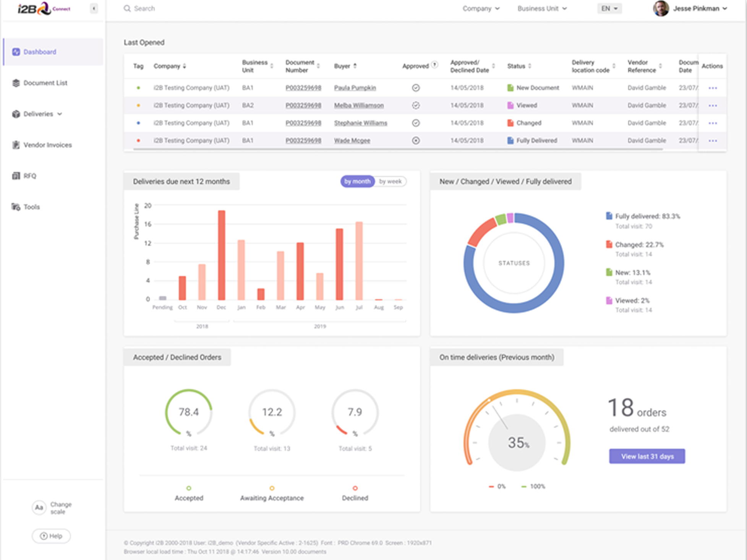Click View last 31 days button
Screen dimensions: 747x560
[x=647, y=456]
